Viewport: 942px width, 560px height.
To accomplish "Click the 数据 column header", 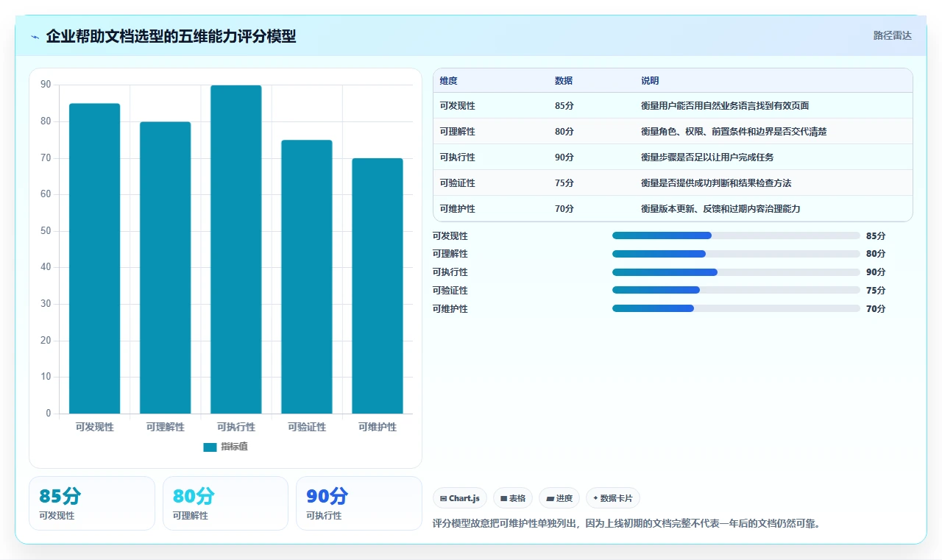I will point(564,81).
